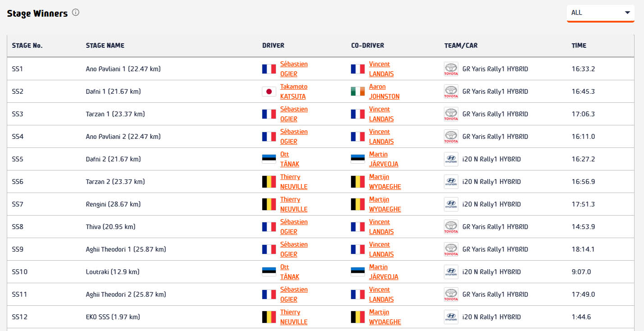
Task: Click the Hyundai logo in SS5 row
Action: (x=451, y=159)
